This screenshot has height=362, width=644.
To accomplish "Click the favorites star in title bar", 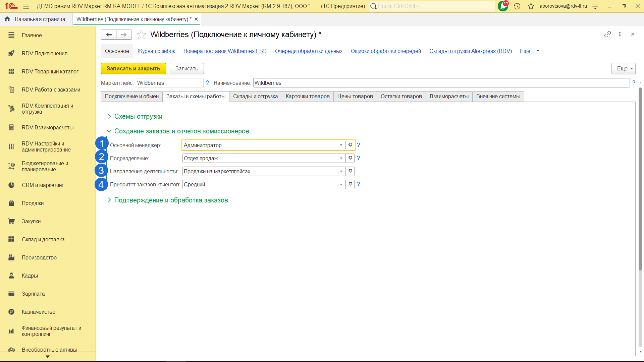I will pyautogui.click(x=531, y=6).
